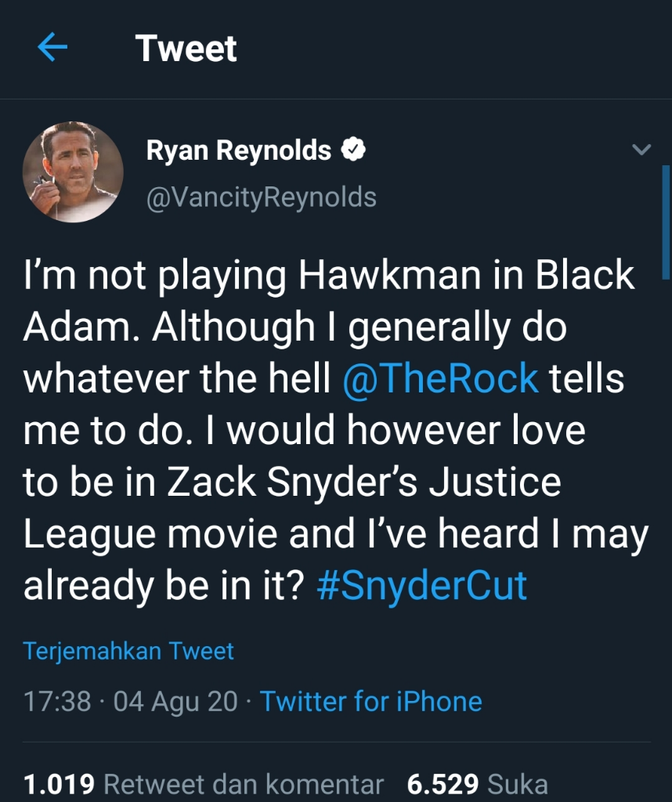Follow the #SnyderCut hashtag
This screenshot has height=802, width=672.
pyautogui.click(x=422, y=586)
